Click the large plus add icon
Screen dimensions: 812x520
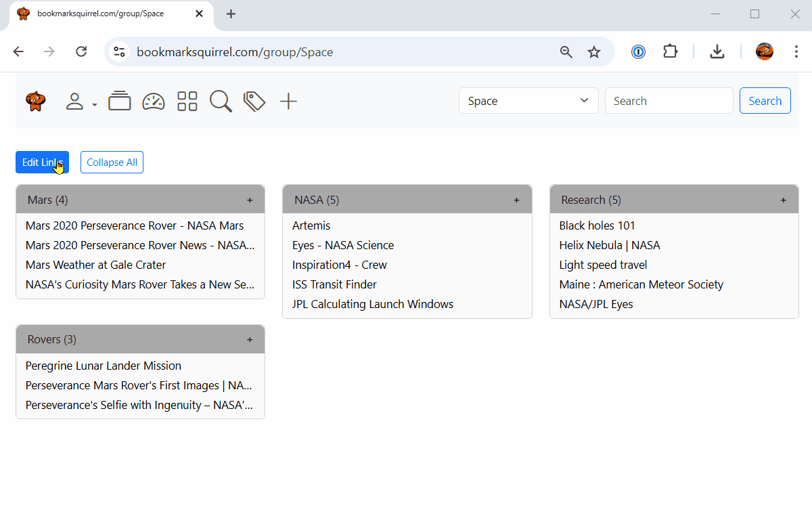click(x=289, y=102)
